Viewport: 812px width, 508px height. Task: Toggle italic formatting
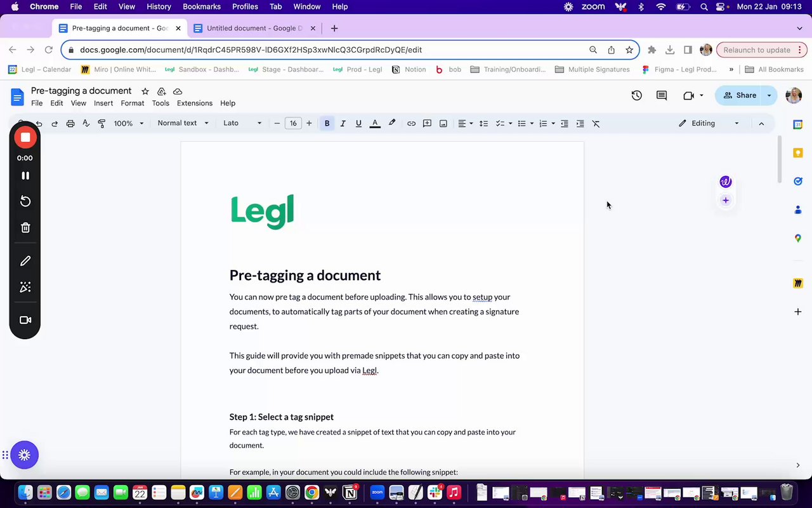pos(343,123)
